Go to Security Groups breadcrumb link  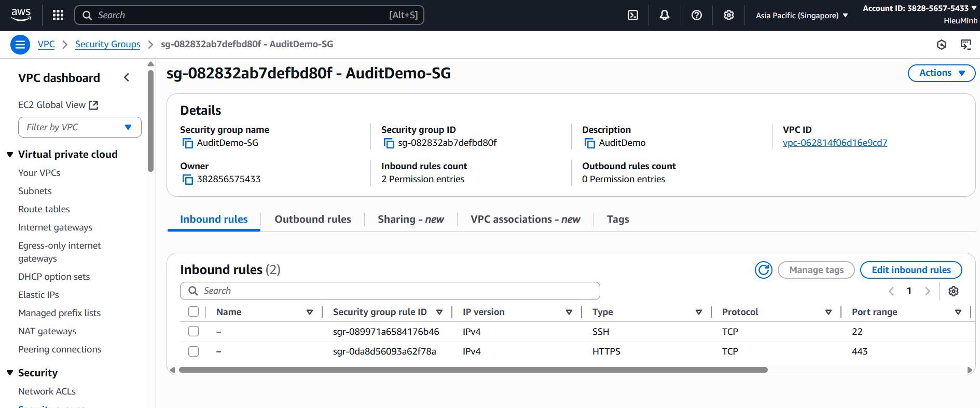pos(108,45)
